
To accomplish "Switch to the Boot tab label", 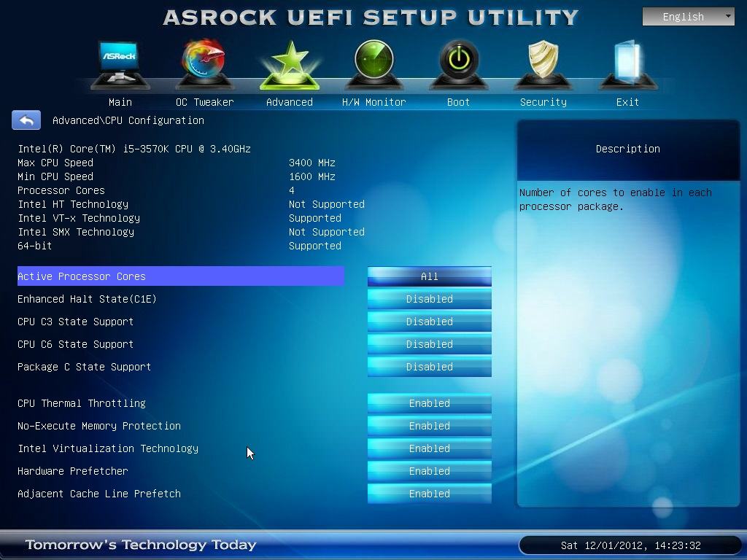I will coord(458,102).
